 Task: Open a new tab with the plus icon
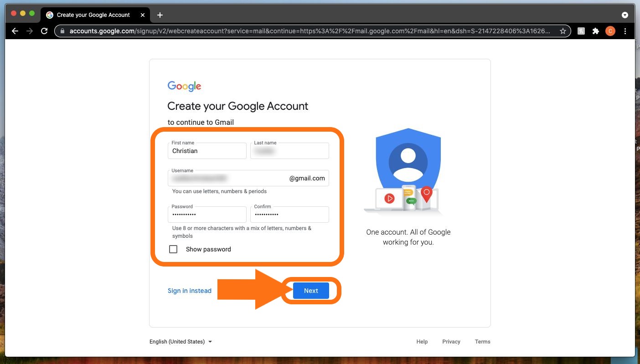(x=160, y=15)
